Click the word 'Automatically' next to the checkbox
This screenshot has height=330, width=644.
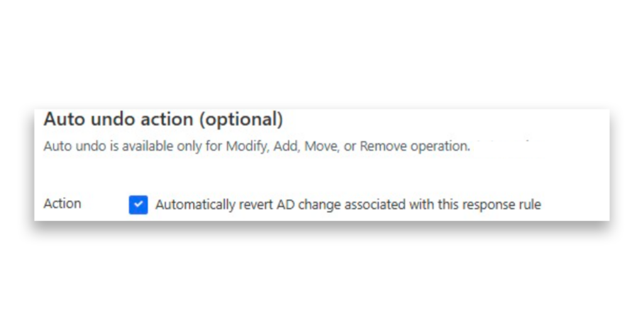click(195, 205)
